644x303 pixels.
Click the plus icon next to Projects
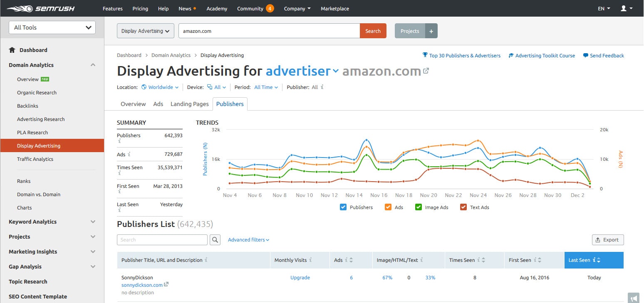[431, 30]
